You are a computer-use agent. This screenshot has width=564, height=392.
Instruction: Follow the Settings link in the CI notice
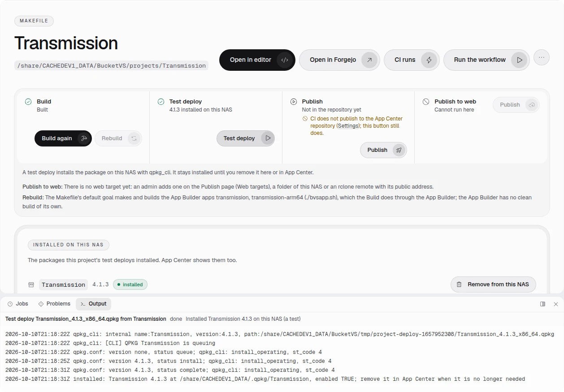[348, 126]
